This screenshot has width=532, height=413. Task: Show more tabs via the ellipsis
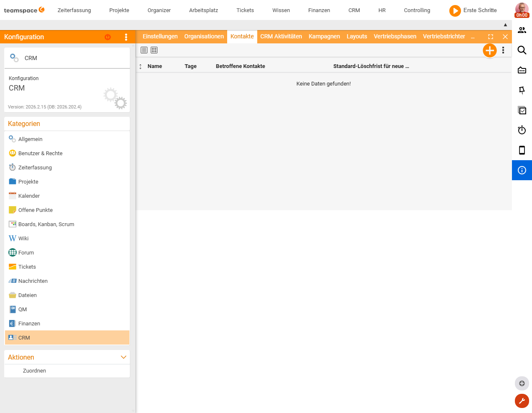[473, 37]
